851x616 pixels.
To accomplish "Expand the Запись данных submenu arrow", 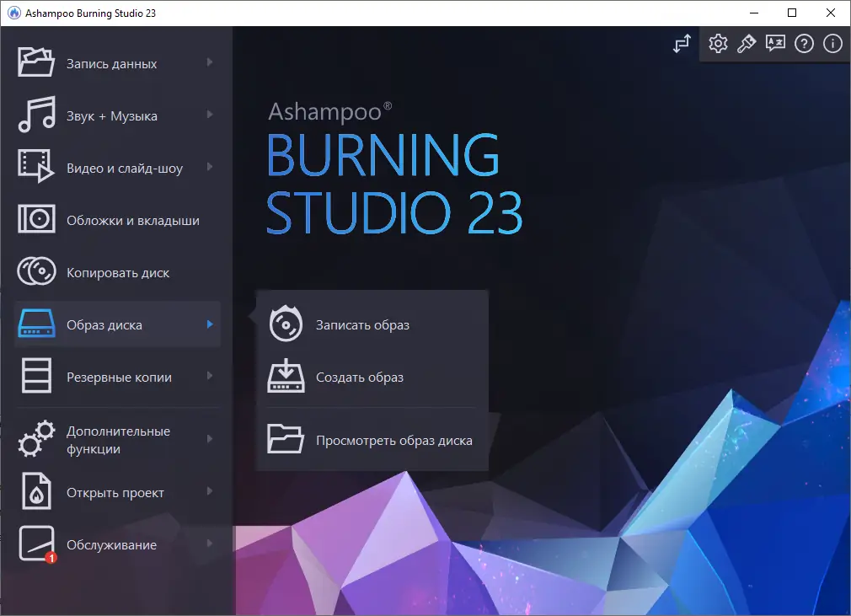I will pyautogui.click(x=211, y=62).
